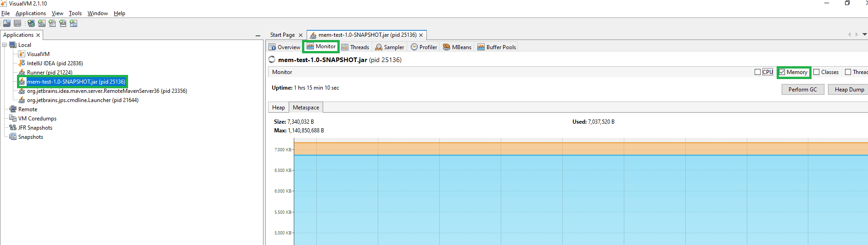The height and width of the screenshot is (245, 868).
Task: Click the 7,000 KB axis label
Action: (x=283, y=150)
